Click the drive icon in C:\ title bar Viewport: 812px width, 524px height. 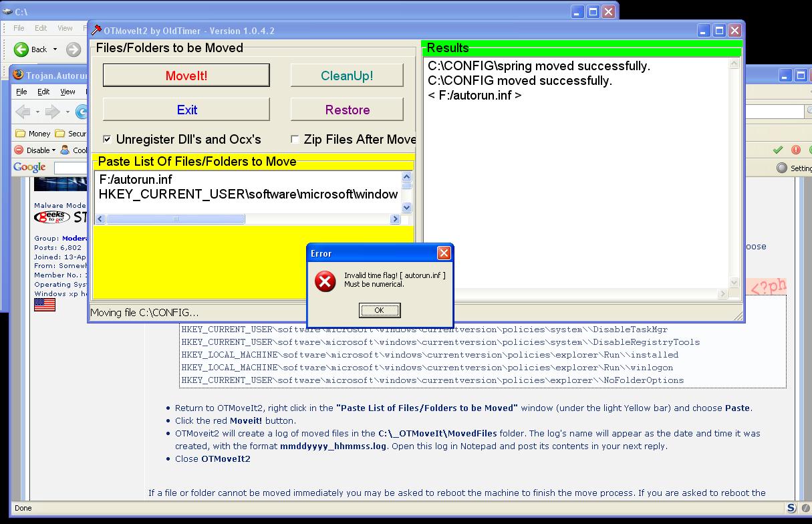pos(7,12)
